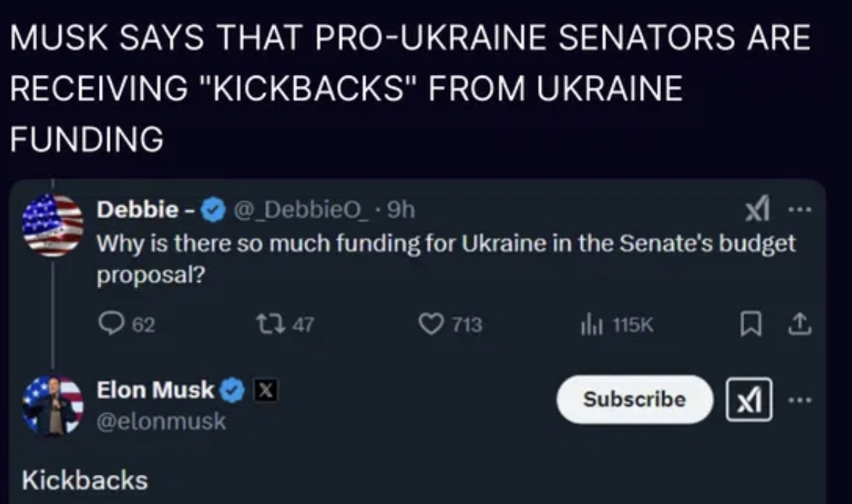Click the Debbie display name
The width and height of the screenshot is (852, 504).
click(x=139, y=211)
